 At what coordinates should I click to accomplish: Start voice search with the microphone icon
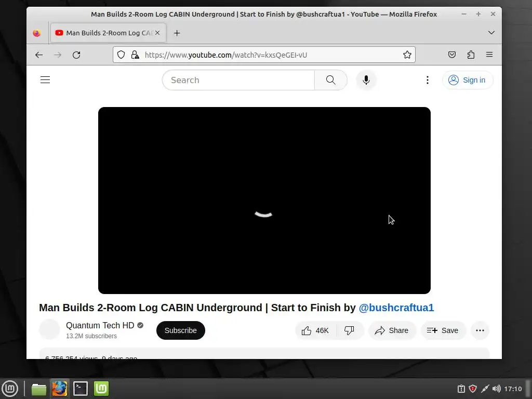point(366,80)
